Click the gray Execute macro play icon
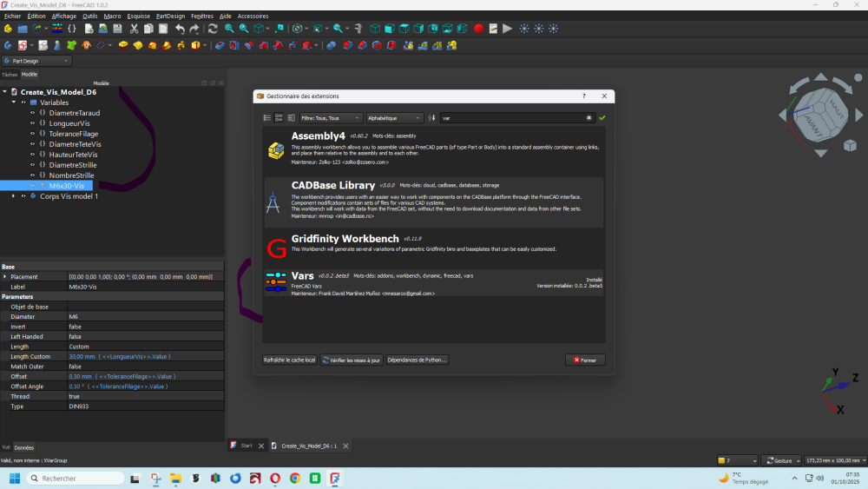 508,29
